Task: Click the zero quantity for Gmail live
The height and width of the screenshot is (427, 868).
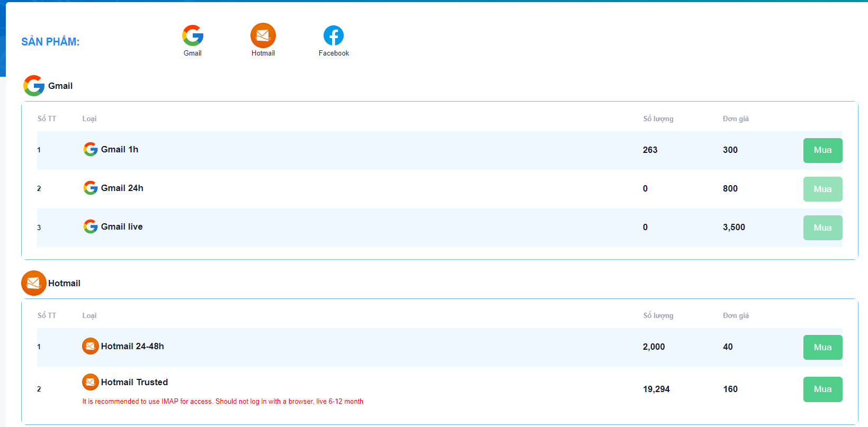Action: [646, 227]
